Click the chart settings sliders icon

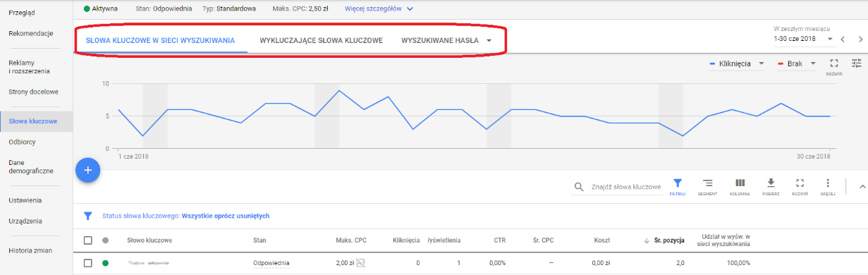tap(857, 63)
